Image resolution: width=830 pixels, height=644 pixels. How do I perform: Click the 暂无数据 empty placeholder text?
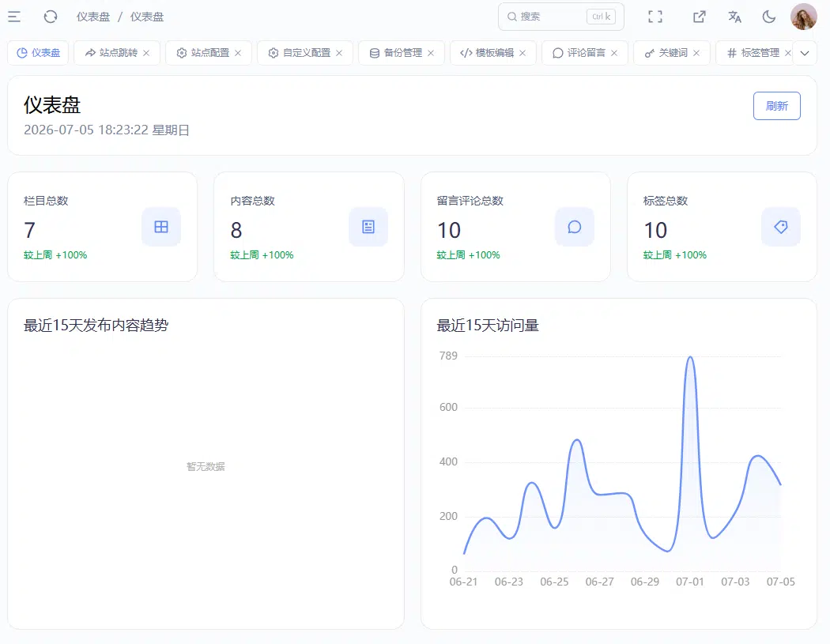206,466
